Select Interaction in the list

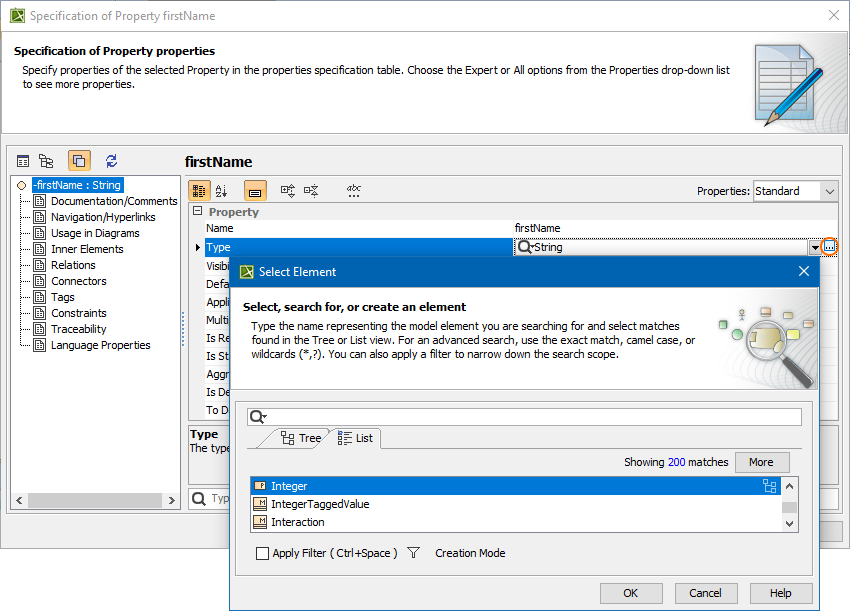click(515, 522)
